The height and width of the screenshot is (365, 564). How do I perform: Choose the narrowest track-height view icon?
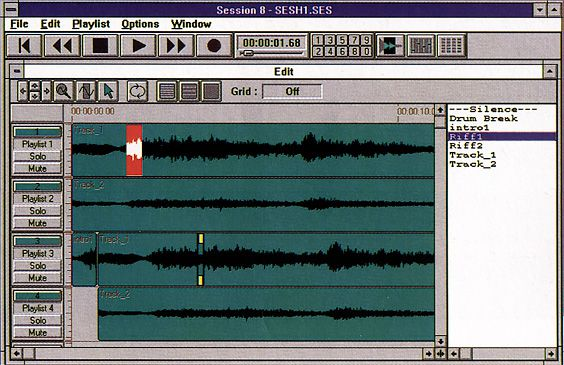pyautogui.click(x=167, y=91)
